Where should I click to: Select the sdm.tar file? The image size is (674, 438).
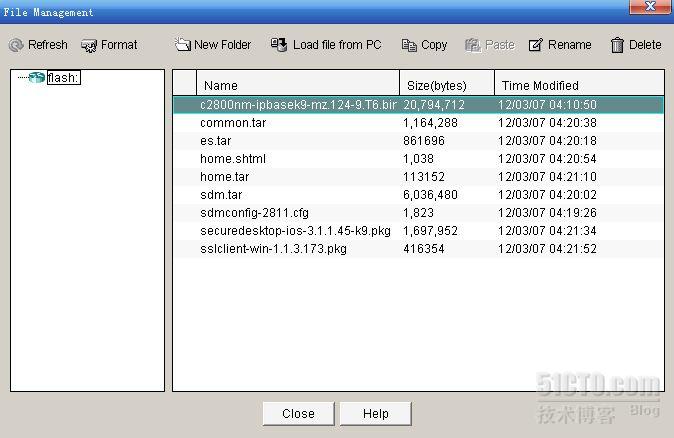click(221, 195)
